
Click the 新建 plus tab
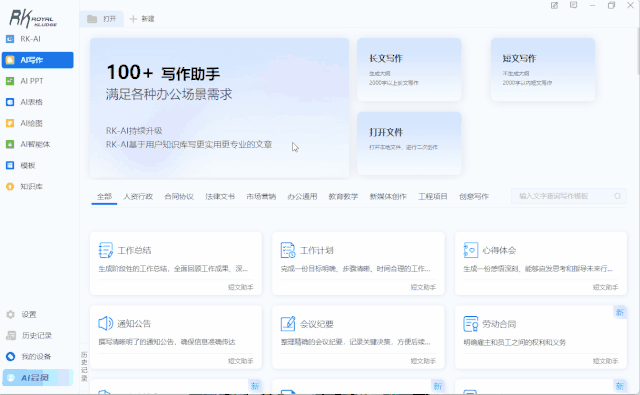coord(142,19)
